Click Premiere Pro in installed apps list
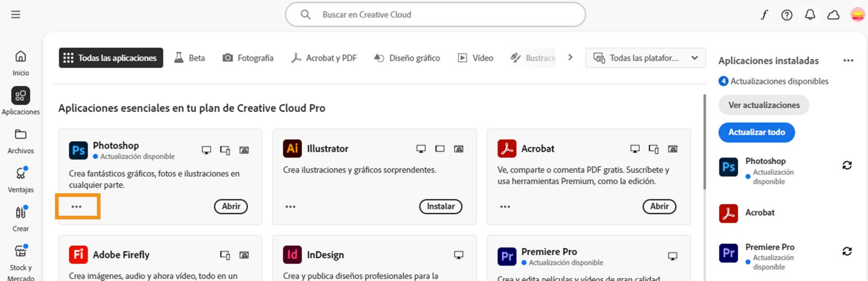 (x=769, y=247)
